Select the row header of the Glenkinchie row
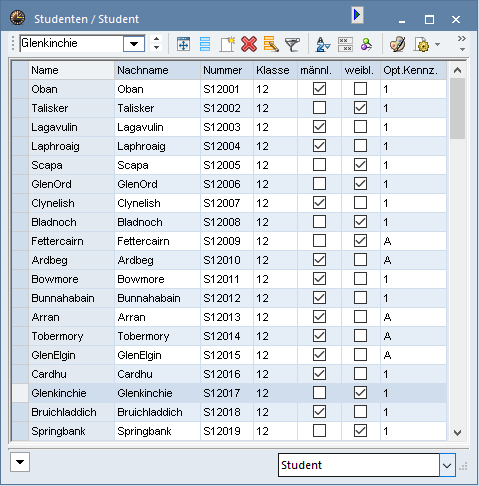The width and height of the screenshot is (479, 486). pyautogui.click(x=20, y=393)
